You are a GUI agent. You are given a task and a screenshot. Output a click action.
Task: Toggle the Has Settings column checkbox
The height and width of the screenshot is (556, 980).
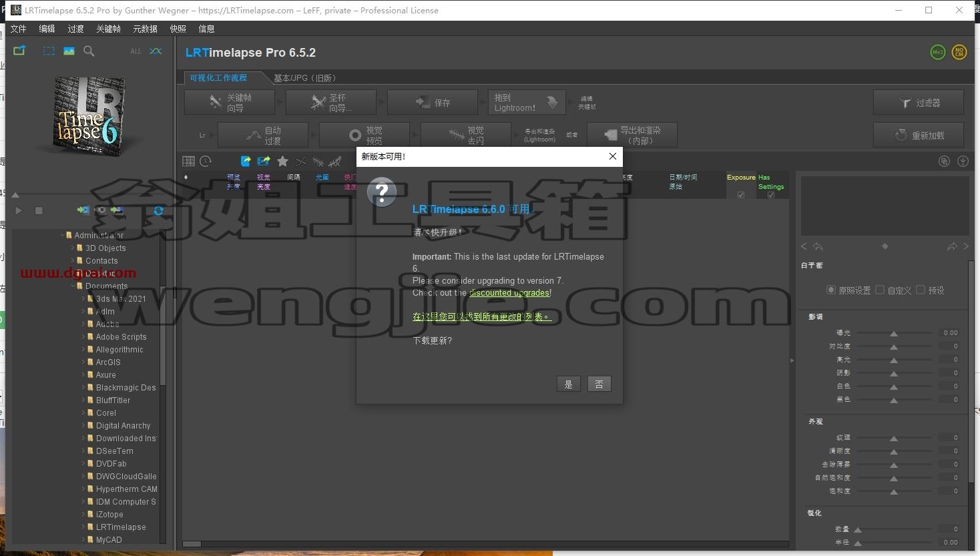[771, 195]
